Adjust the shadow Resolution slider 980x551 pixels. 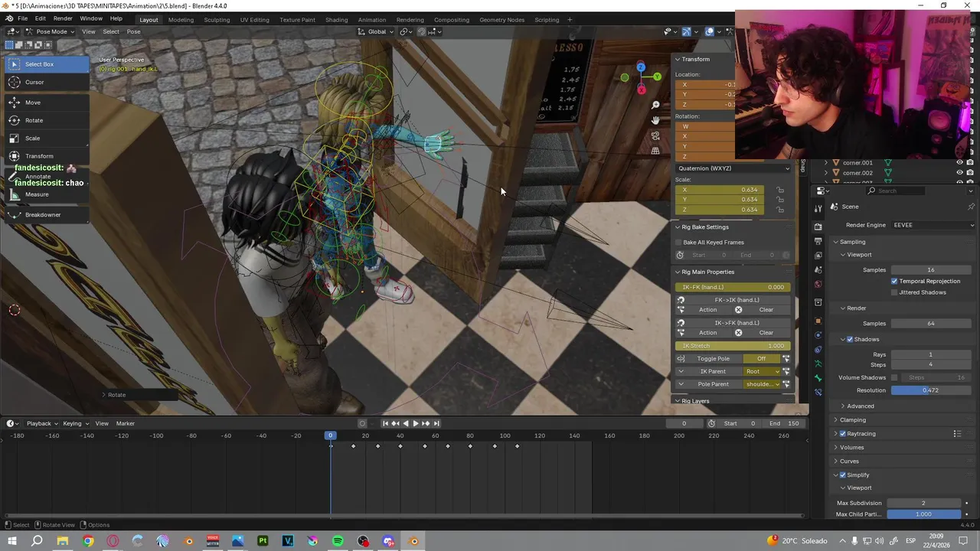point(930,390)
